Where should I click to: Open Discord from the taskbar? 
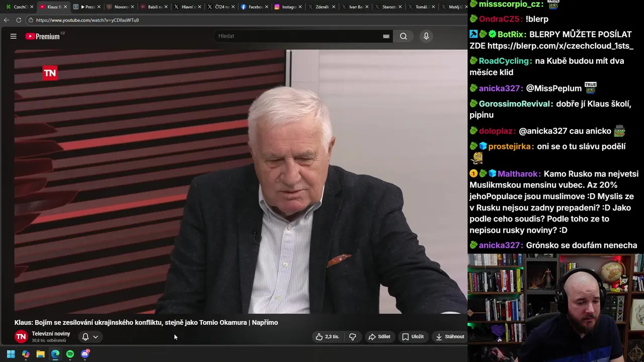click(x=85, y=354)
